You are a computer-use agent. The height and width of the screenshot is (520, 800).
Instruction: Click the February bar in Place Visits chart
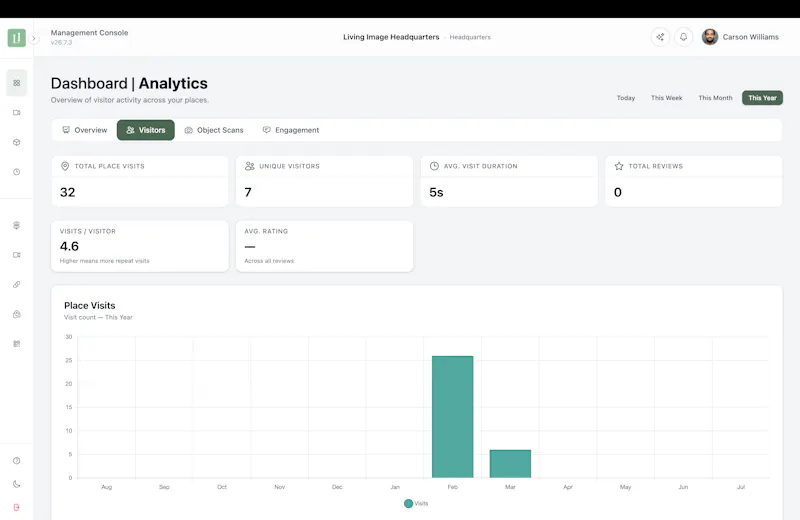point(453,417)
